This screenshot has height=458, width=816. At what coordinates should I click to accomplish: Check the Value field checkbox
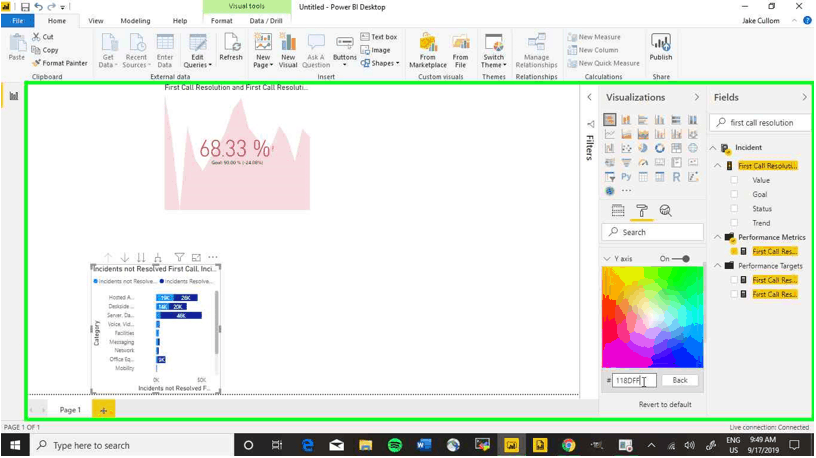[734, 180]
